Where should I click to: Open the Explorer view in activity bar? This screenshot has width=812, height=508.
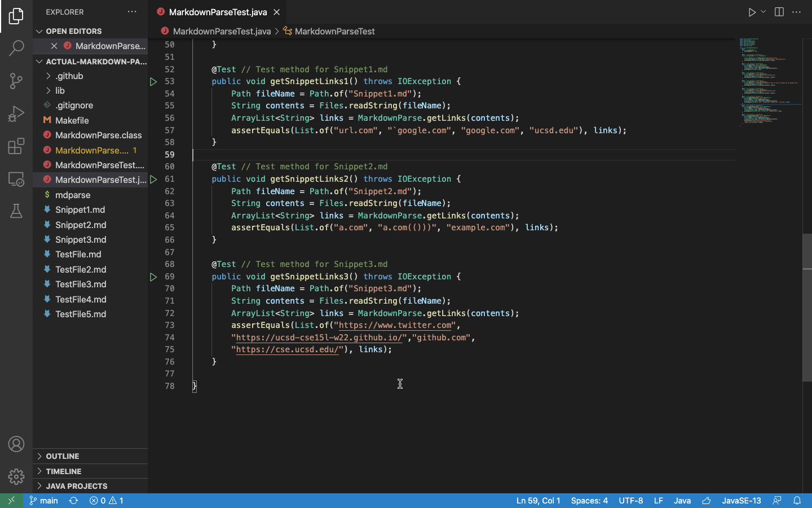pos(16,16)
